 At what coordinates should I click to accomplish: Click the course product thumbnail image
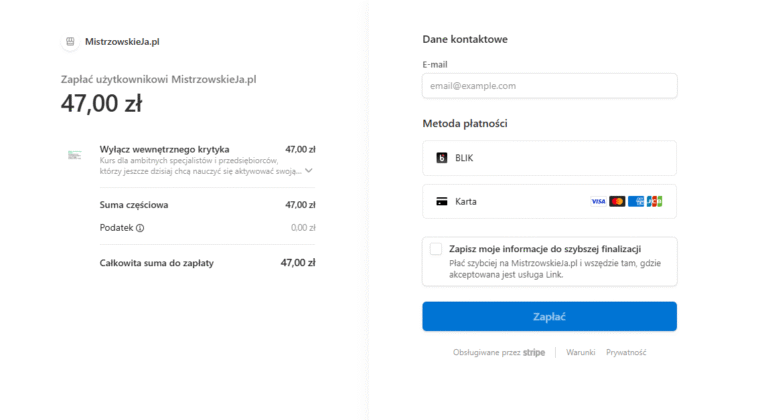[75, 155]
